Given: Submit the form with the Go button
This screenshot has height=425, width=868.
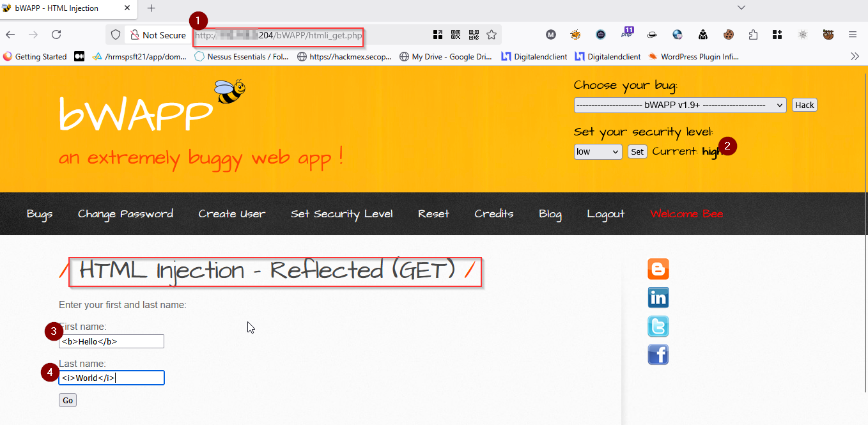Looking at the screenshot, I should pyautogui.click(x=68, y=400).
